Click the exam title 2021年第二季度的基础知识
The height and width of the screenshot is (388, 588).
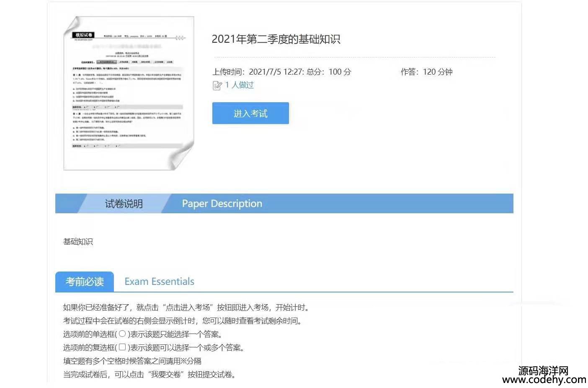click(x=276, y=39)
